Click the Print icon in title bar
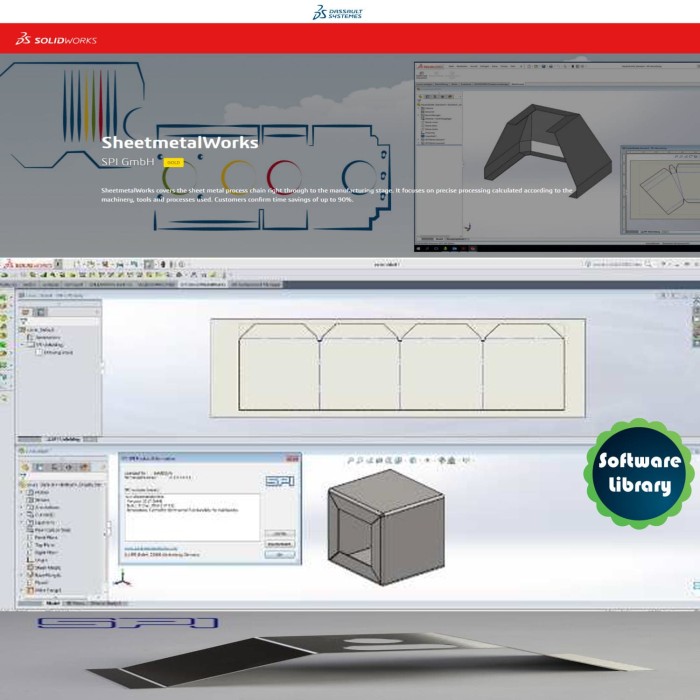The width and height of the screenshot is (700, 700). 120,265
